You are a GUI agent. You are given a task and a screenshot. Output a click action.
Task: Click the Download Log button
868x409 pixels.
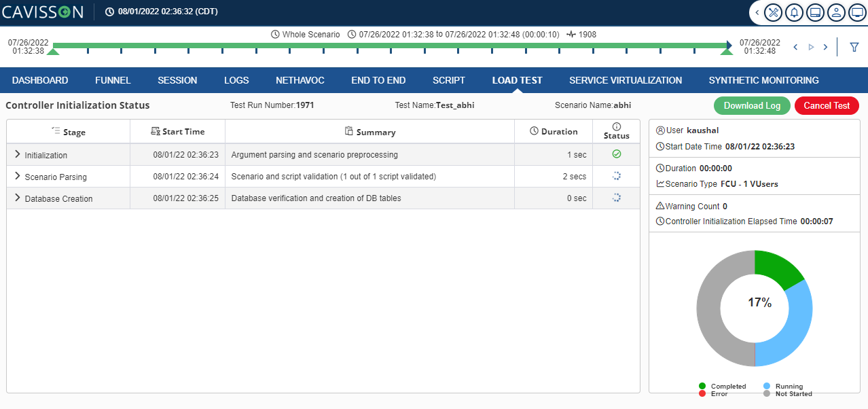pyautogui.click(x=752, y=105)
